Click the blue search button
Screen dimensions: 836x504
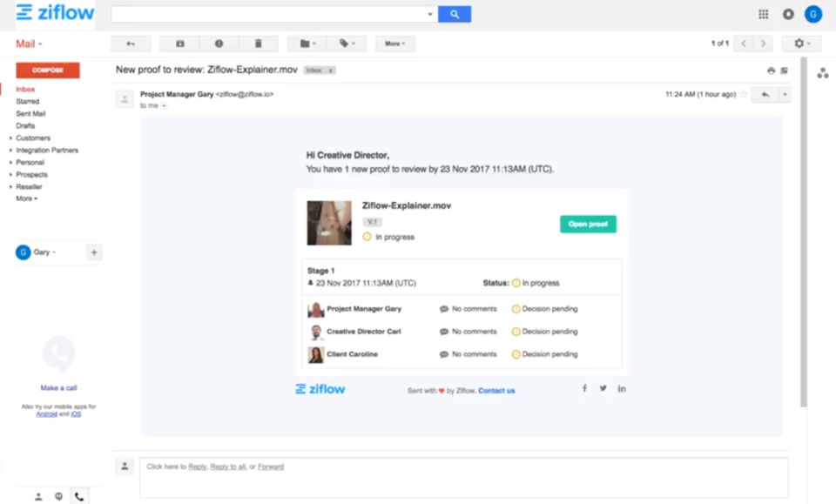[x=455, y=15]
